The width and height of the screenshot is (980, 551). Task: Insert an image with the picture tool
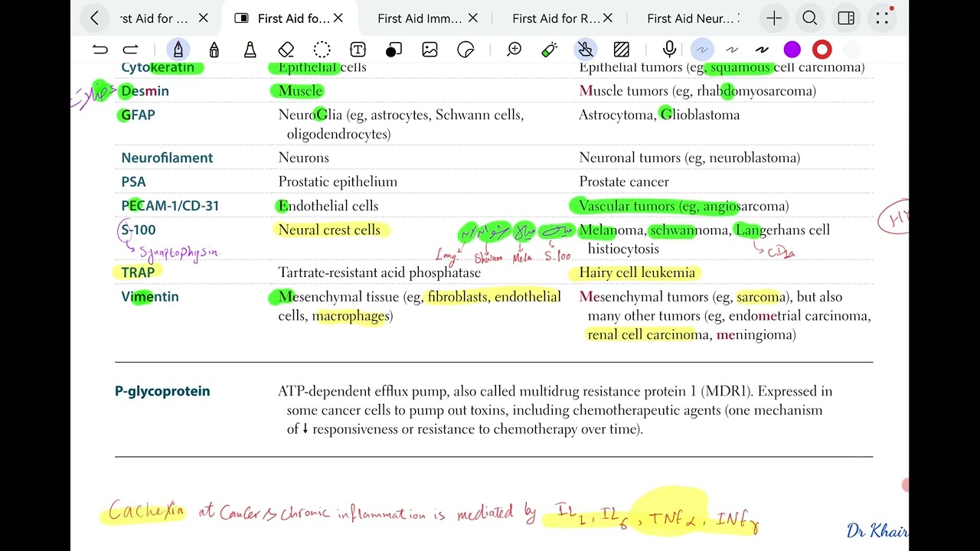pos(430,50)
